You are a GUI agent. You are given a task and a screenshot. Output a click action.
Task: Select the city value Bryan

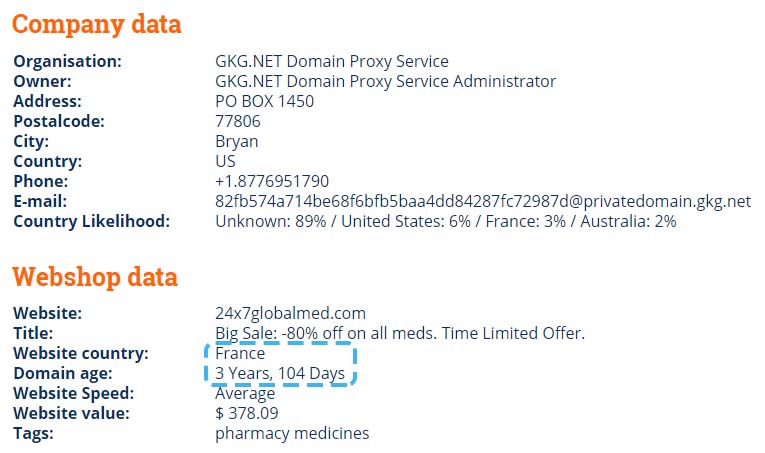pyautogui.click(x=237, y=141)
